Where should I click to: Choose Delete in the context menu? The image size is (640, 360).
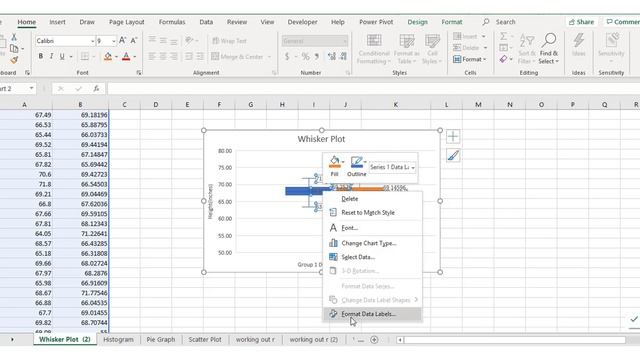click(372, 199)
